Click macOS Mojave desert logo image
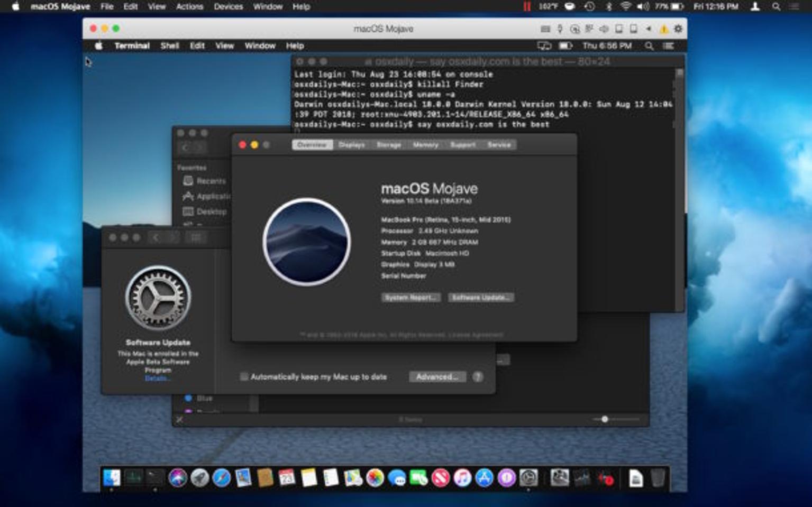This screenshot has height=507, width=812. tap(307, 242)
